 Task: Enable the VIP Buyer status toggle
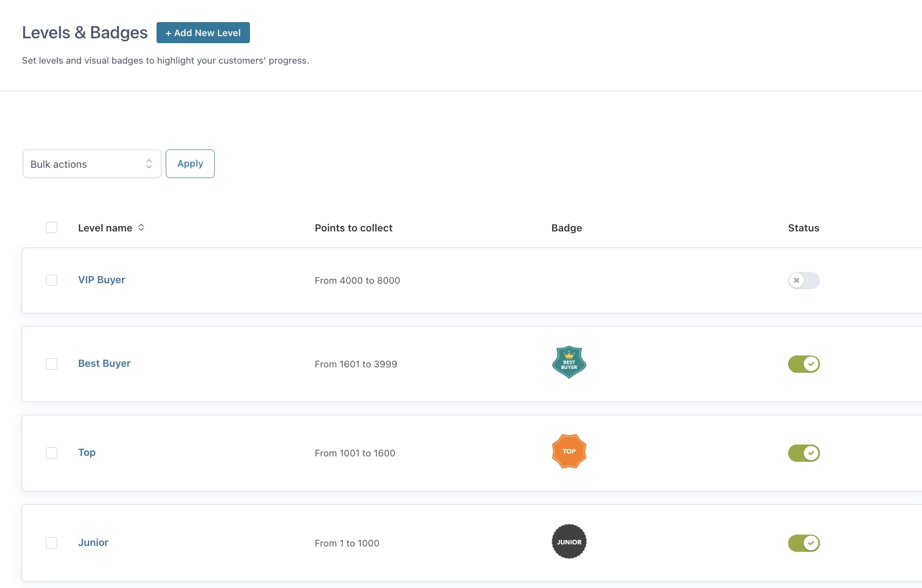[803, 281]
